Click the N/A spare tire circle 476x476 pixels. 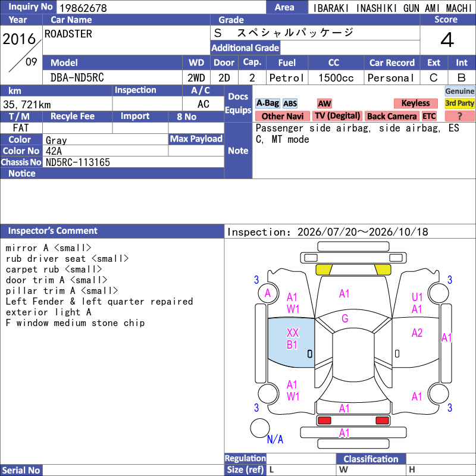click(260, 428)
